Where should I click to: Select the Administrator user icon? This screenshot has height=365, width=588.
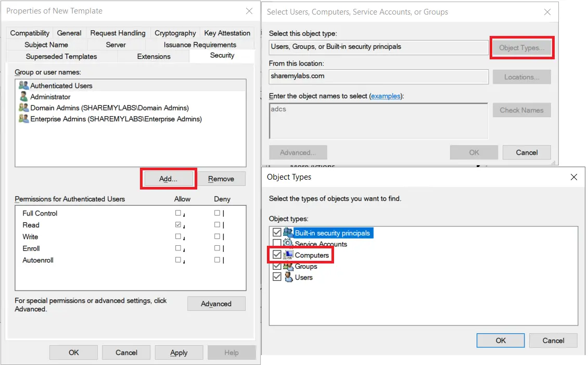coord(23,97)
